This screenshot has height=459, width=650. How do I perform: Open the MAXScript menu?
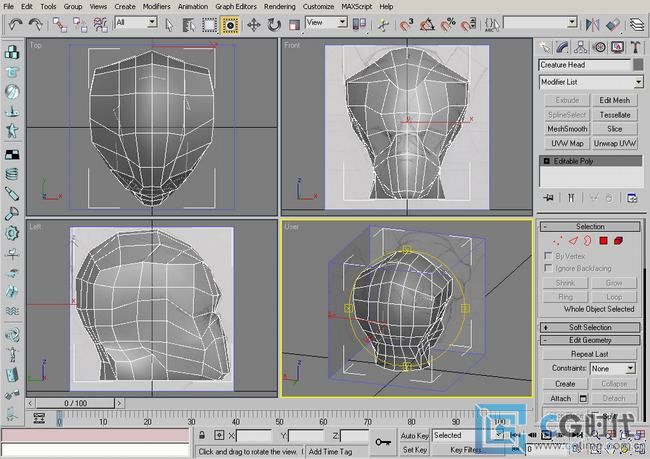[x=357, y=6]
